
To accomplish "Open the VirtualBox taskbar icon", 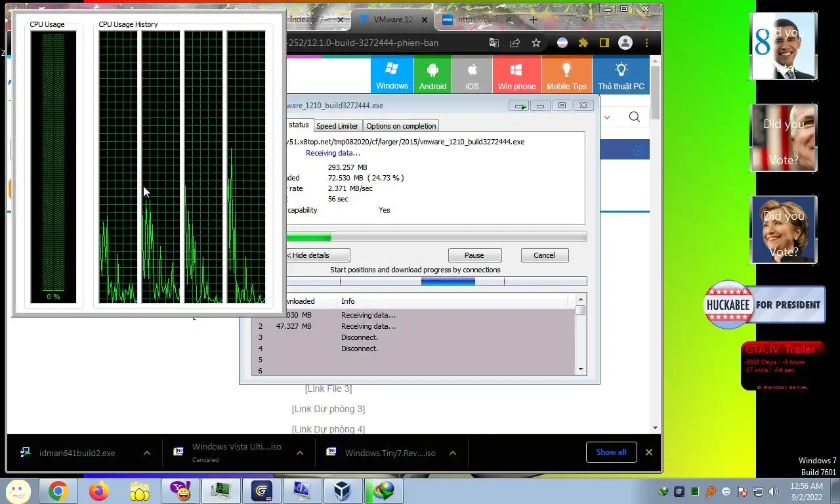I will [342, 491].
